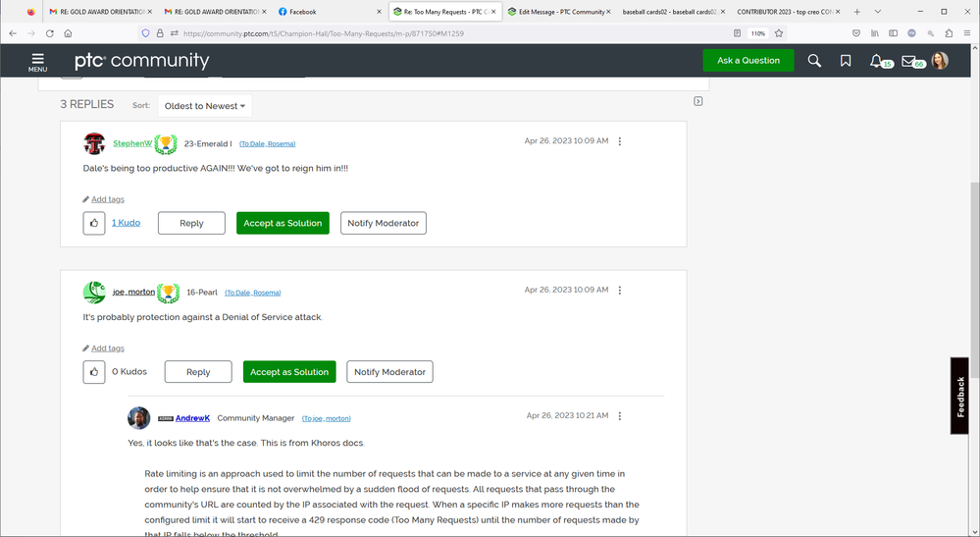The height and width of the screenshot is (537, 980).
Task: Reload the page
Action: coord(50,33)
